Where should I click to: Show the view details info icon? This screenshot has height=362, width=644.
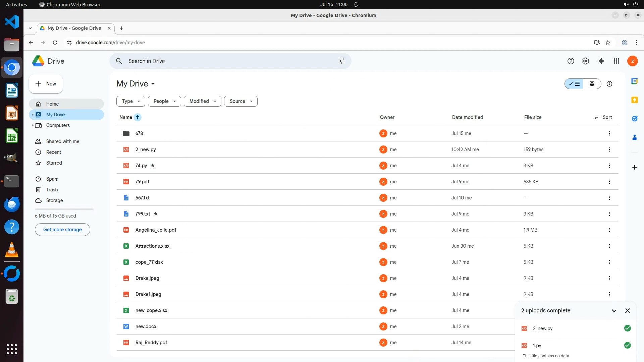tap(609, 84)
